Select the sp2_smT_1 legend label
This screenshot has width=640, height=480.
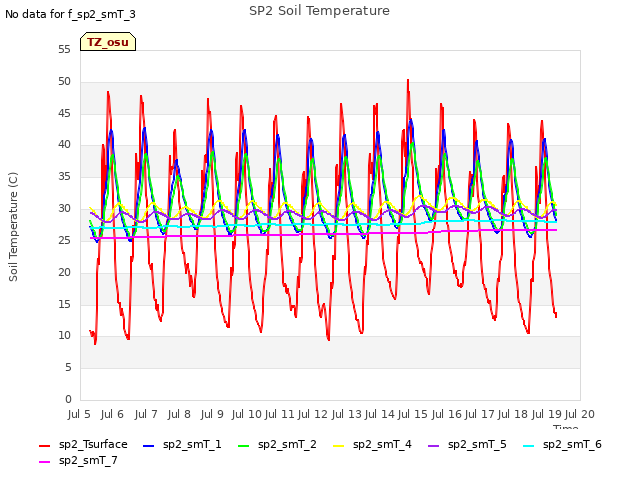(192, 444)
